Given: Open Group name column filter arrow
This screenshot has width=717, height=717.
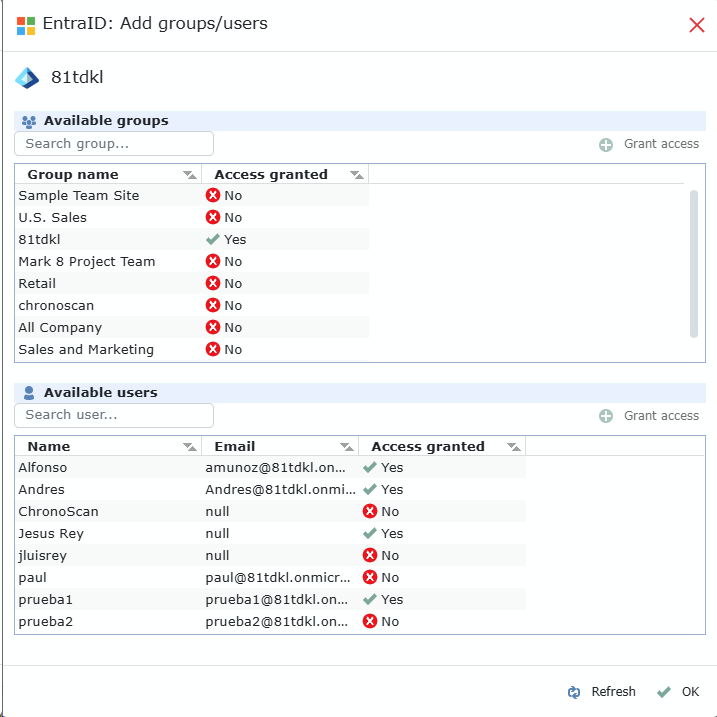Looking at the screenshot, I should coord(189,175).
